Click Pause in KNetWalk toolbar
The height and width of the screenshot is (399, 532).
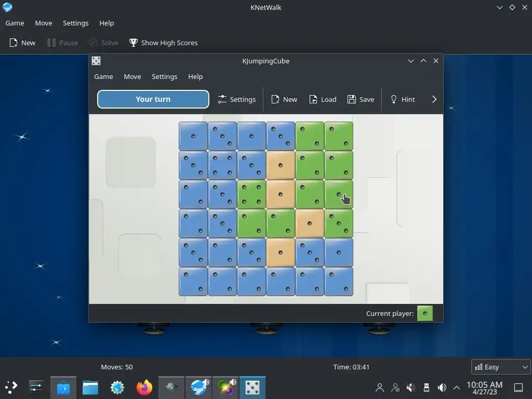(x=63, y=43)
